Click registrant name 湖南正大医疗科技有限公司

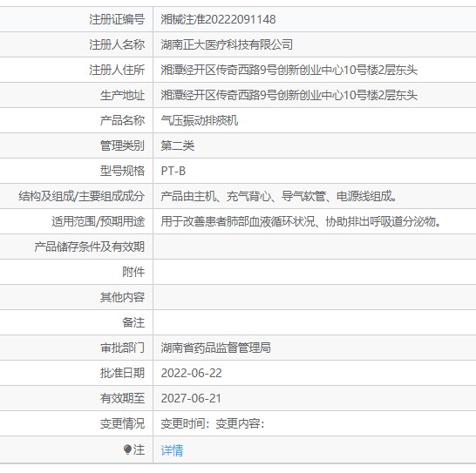click(x=227, y=44)
